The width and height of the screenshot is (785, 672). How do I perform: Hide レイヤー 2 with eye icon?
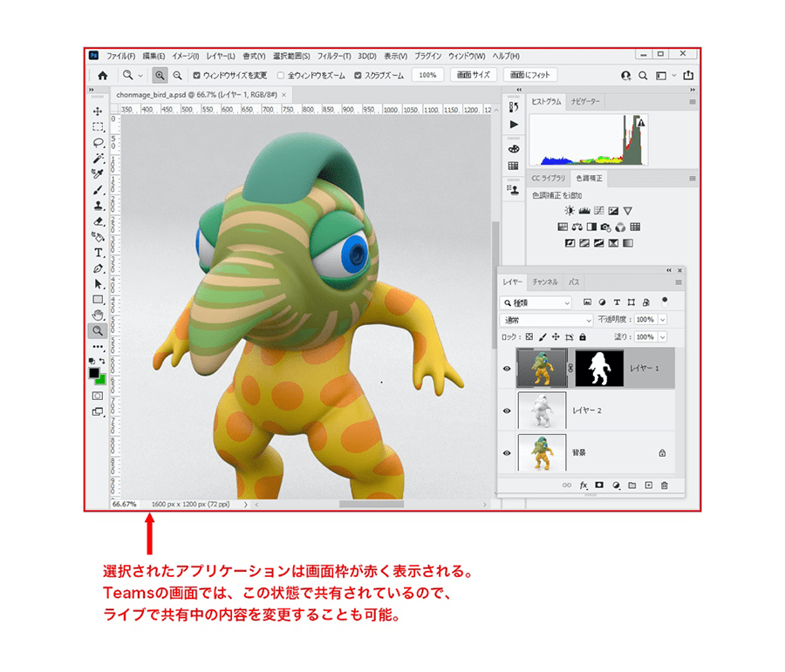pos(507,411)
